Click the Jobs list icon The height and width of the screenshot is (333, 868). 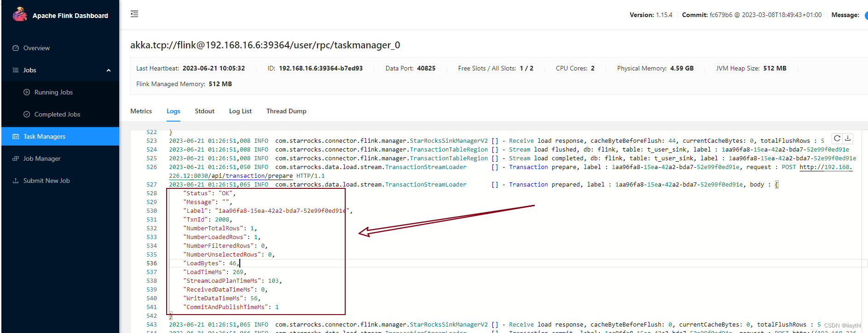[x=16, y=70]
